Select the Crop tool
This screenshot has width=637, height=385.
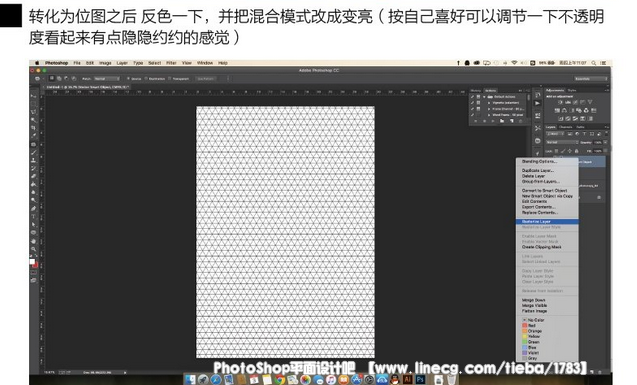(x=33, y=128)
